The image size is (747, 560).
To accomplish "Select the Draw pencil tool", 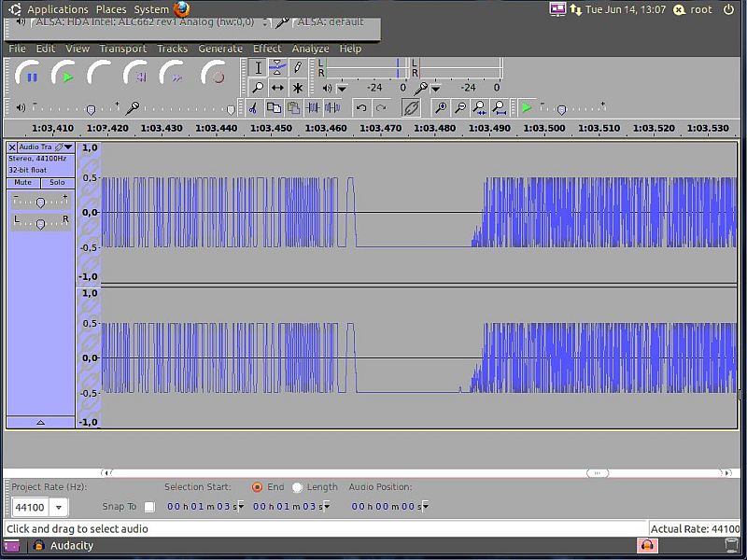I will [x=298, y=67].
